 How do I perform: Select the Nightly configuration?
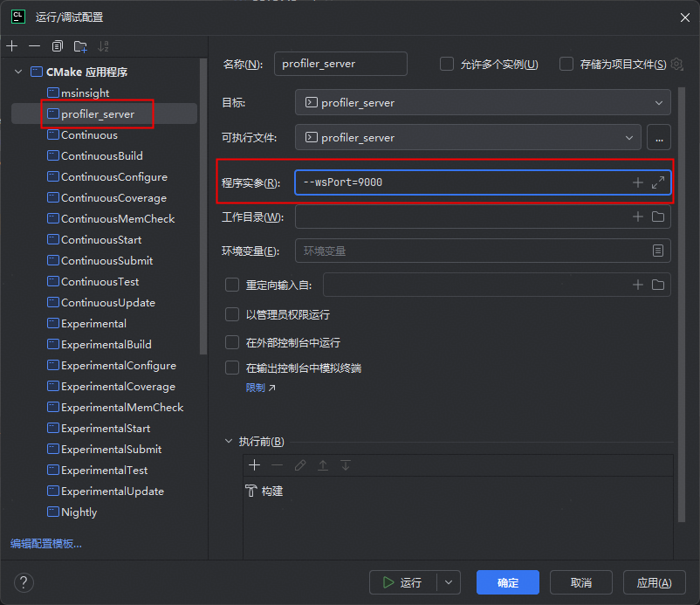(79, 512)
